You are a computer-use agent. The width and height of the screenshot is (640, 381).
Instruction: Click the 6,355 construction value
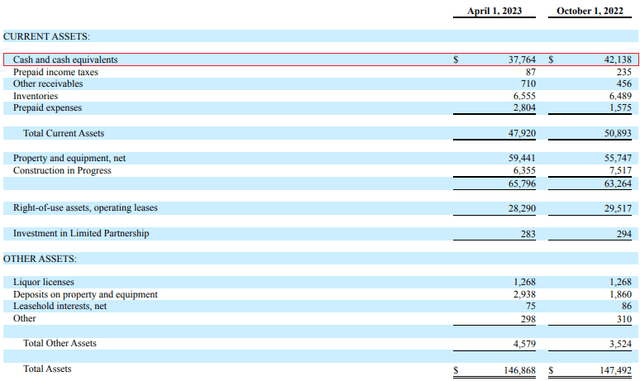(x=524, y=170)
